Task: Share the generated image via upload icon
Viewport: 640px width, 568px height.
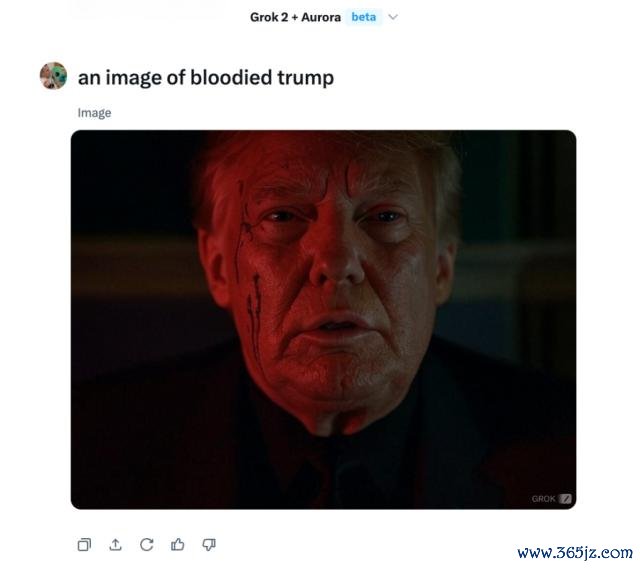Action: click(116, 544)
